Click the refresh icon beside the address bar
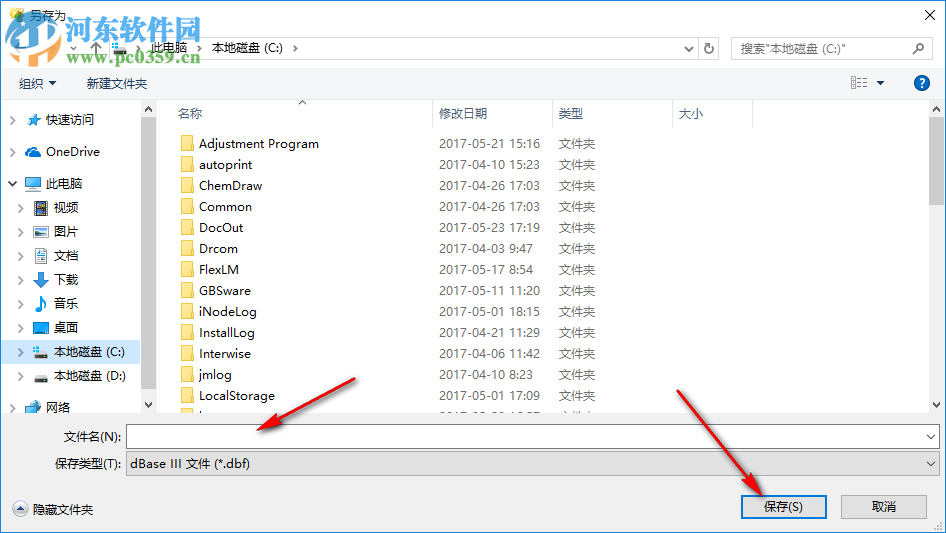 click(709, 48)
